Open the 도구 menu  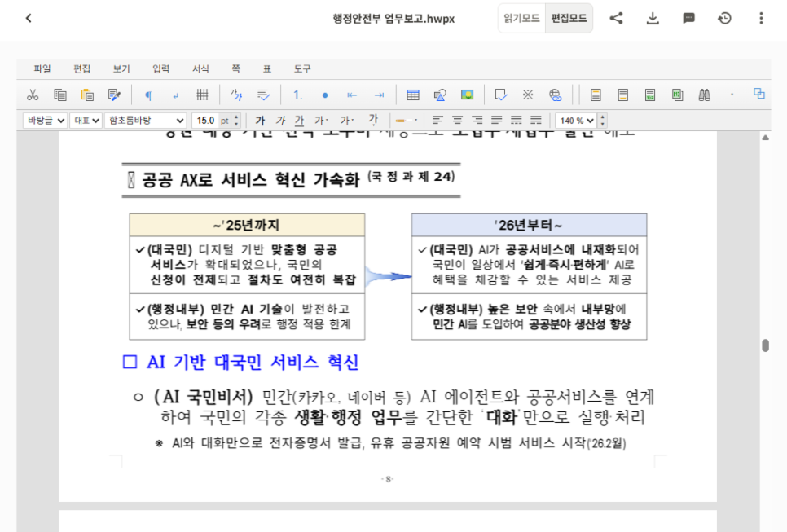pos(302,68)
